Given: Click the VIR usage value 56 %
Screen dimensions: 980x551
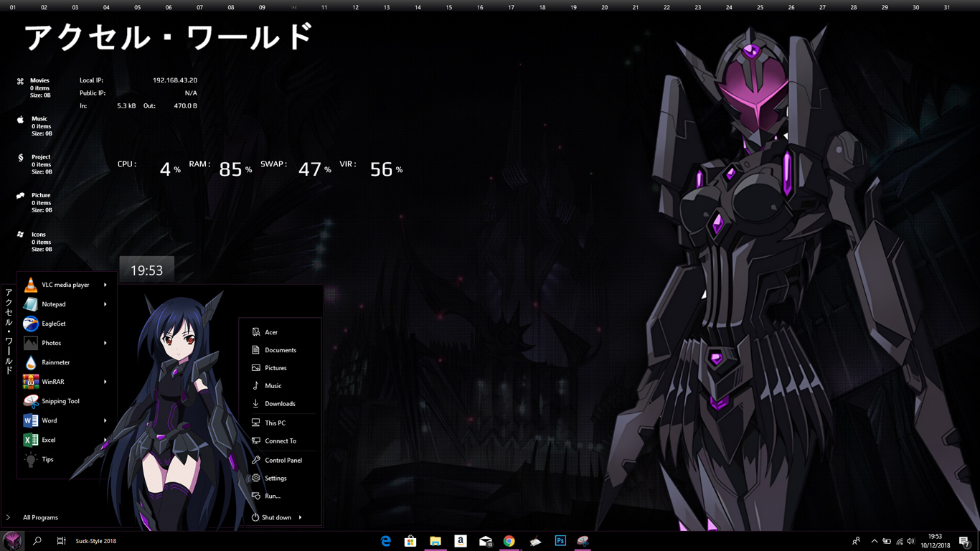Looking at the screenshot, I should [x=386, y=169].
